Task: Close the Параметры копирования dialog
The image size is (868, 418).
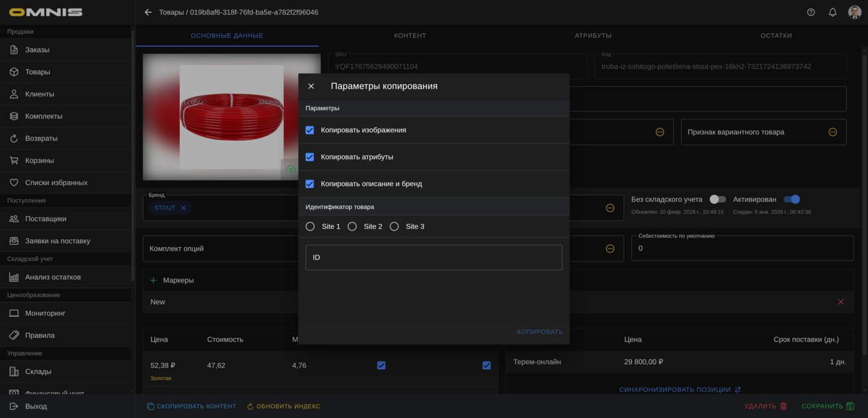Action: coord(311,86)
